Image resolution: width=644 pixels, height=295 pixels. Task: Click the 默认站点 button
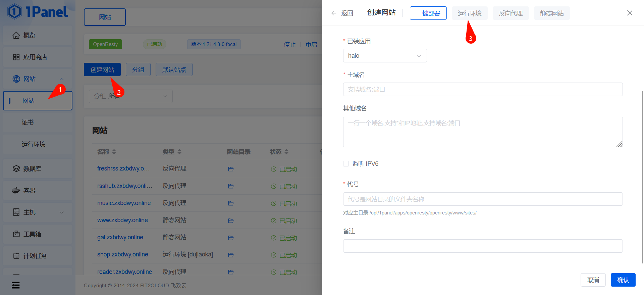click(174, 69)
